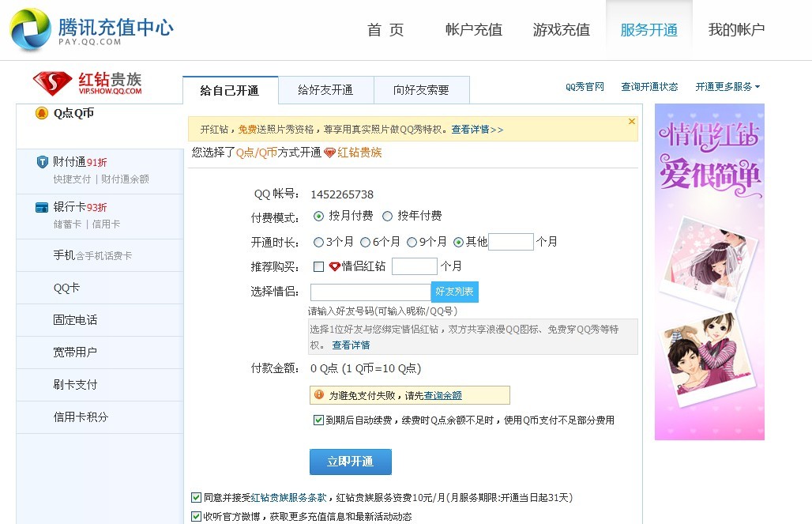Click the orange warning icon near 查询余额
This screenshot has width=812, height=524.
(319, 394)
